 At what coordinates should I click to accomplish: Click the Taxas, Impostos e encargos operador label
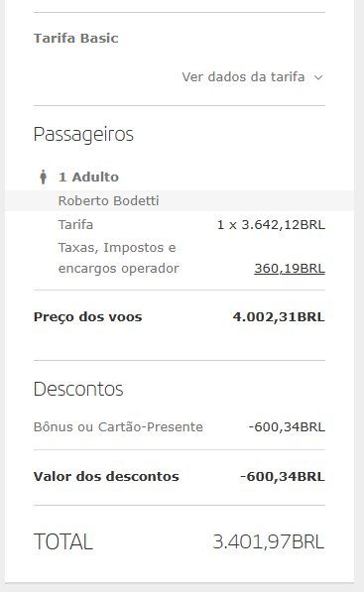(119, 258)
